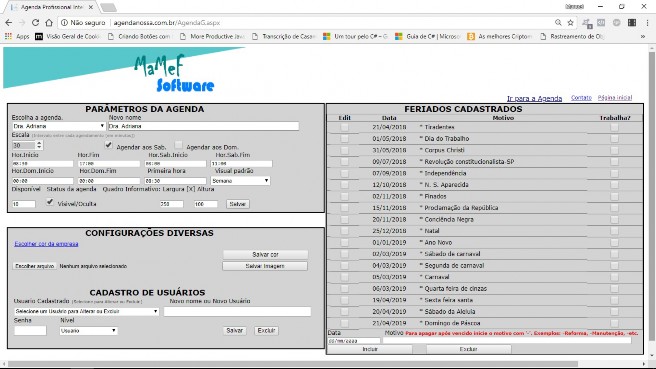The width and height of the screenshot is (656, 369).
Task: Click 'Incluir' holiday button
Action: pyautogui.click(x=370, y=349)
